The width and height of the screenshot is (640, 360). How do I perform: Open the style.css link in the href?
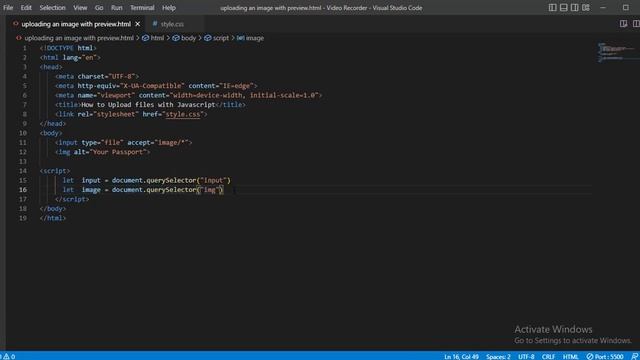[183, 114]
